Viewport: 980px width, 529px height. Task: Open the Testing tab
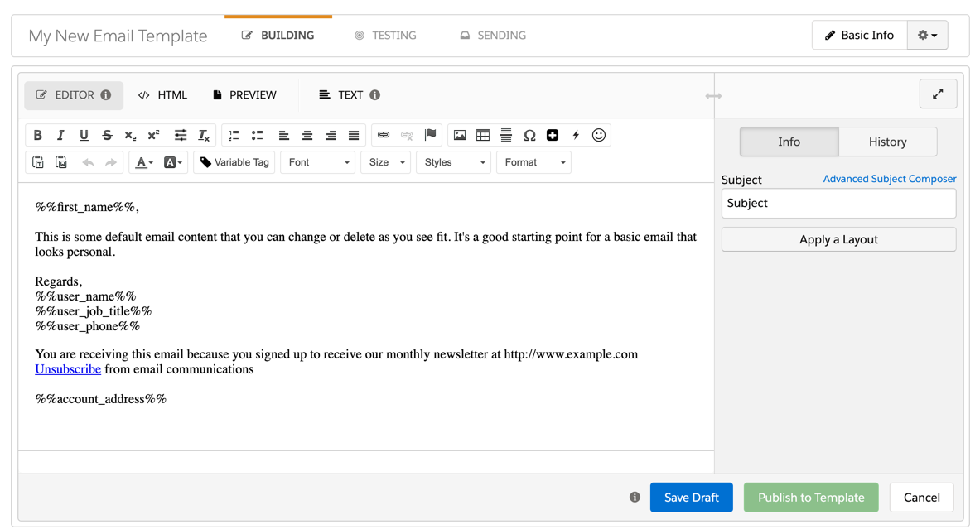point(385,36)
